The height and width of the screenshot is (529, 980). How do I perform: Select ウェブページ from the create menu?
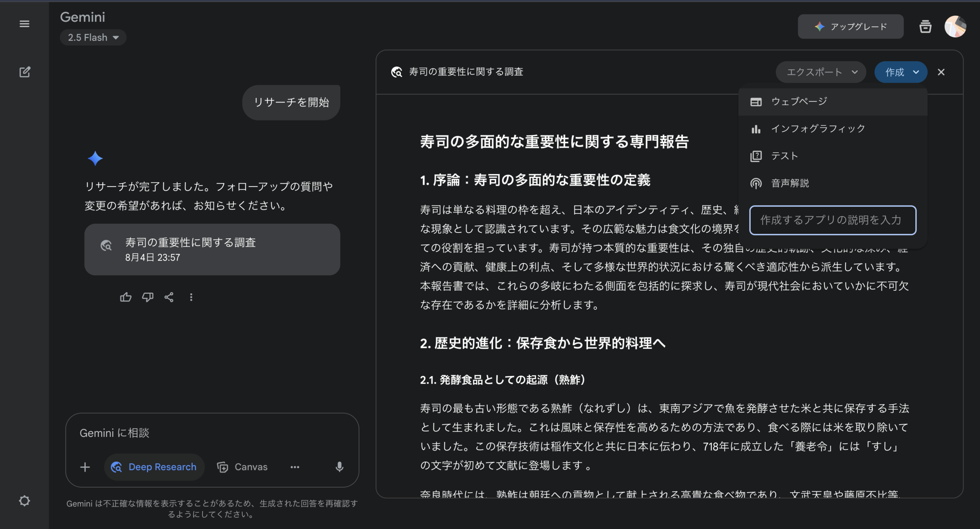pyautogui.click(x=833, y=102)
